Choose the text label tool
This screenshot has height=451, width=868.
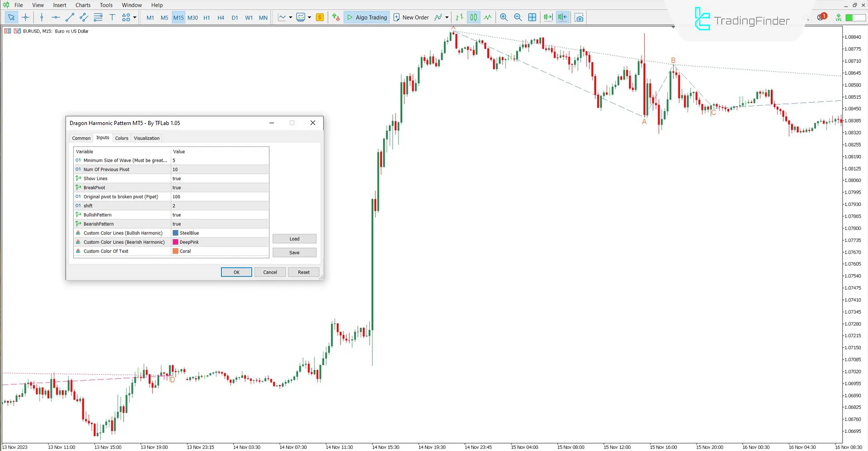point(112,18)
